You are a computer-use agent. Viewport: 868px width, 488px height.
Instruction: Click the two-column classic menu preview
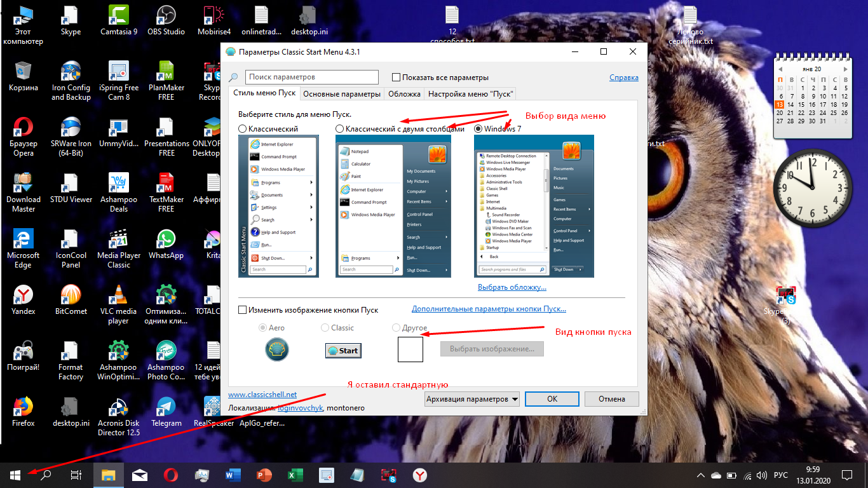393,206
